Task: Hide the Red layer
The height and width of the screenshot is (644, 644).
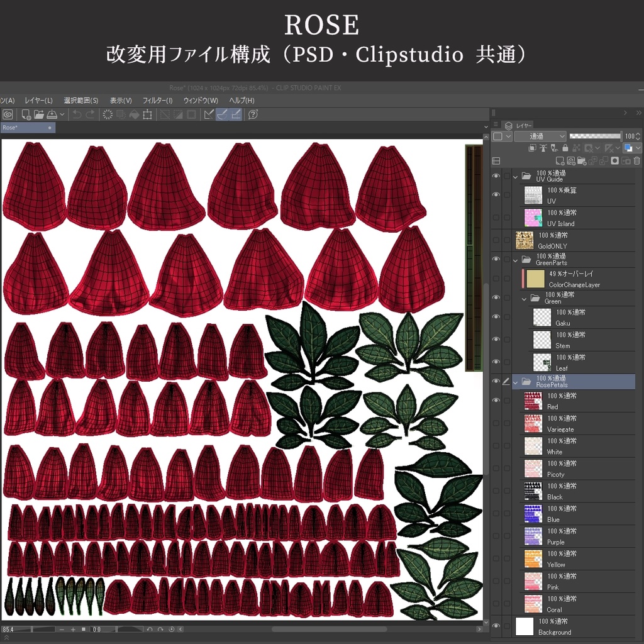Action: pyautogui.click(x=496, y=401)
